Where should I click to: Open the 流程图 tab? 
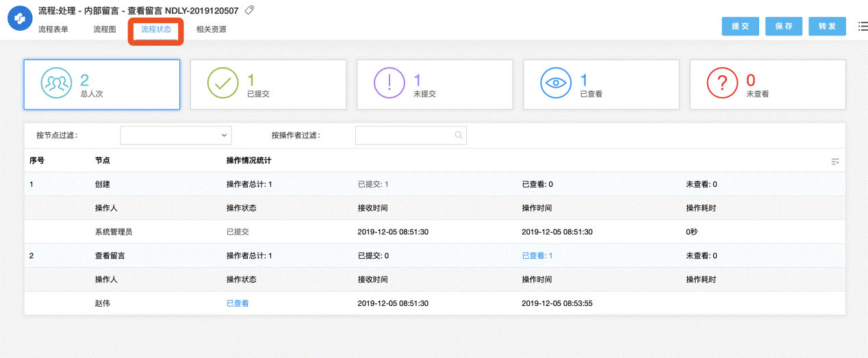point(105,29)
